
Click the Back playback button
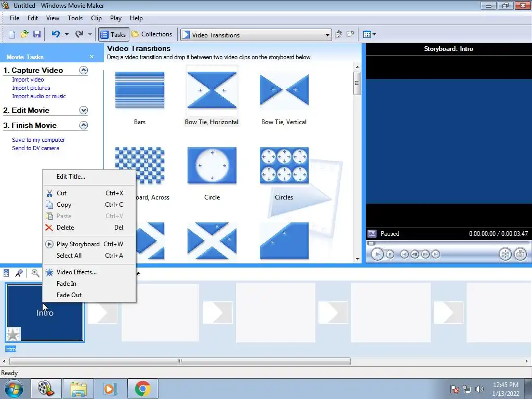(x=404, y=254)
